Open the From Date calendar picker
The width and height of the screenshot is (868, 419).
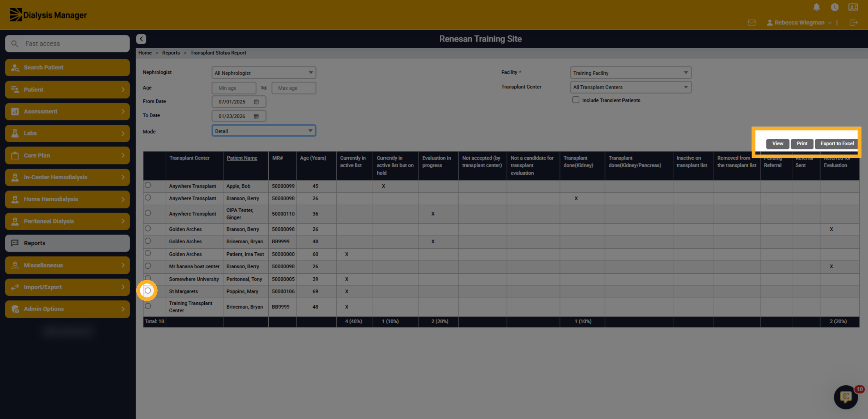point(256,102)
